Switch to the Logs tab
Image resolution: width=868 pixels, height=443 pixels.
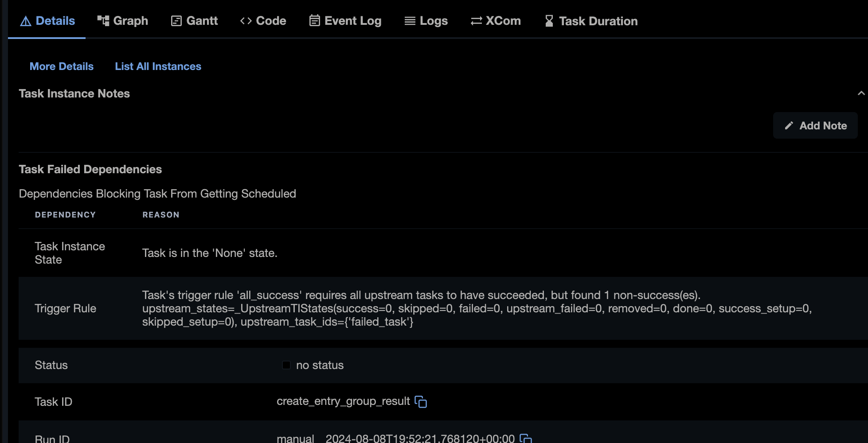[426, 20]
